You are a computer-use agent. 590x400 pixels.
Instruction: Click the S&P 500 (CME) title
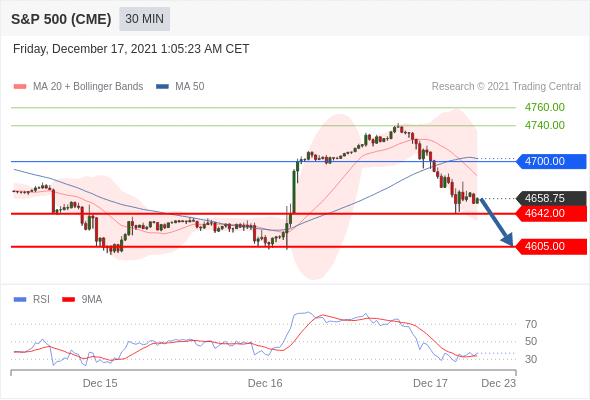(61, 19)
